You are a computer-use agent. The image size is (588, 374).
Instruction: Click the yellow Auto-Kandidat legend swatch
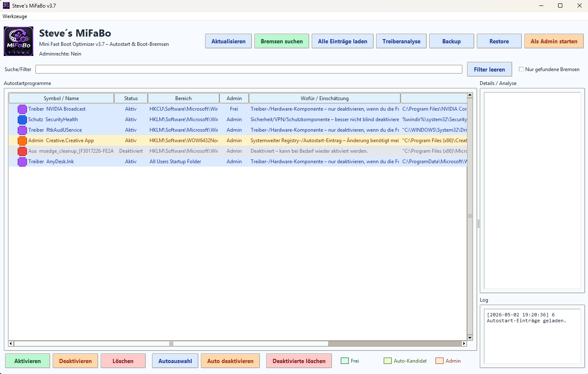(x=388, y=361)
